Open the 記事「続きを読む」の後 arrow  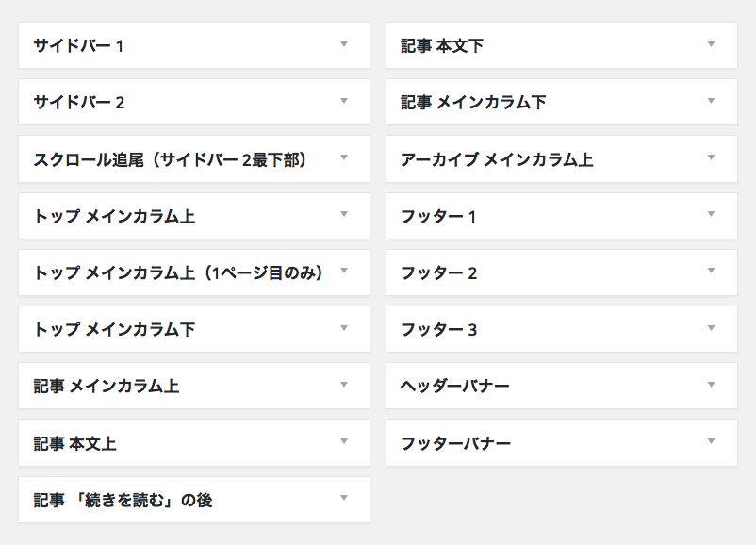[344, 498]
